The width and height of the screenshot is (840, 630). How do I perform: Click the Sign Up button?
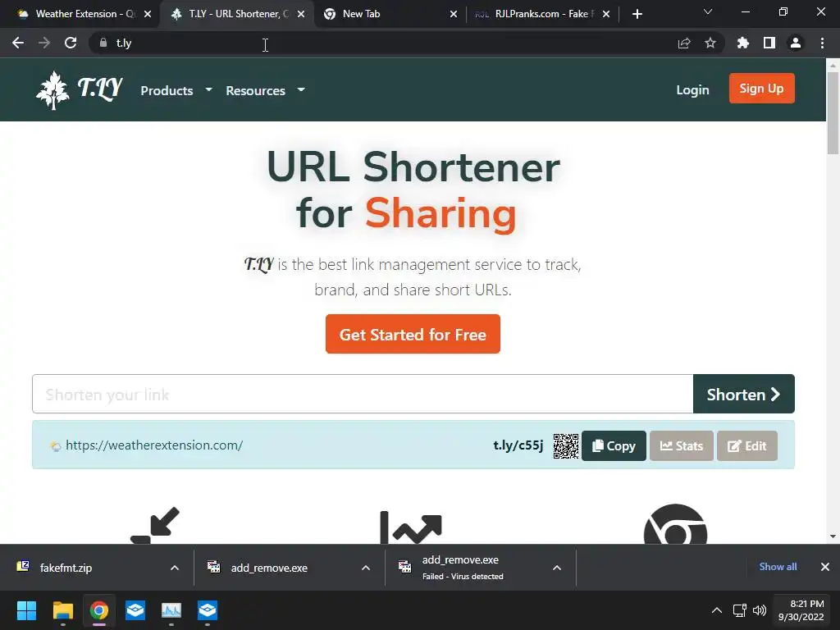click(761, 89)
